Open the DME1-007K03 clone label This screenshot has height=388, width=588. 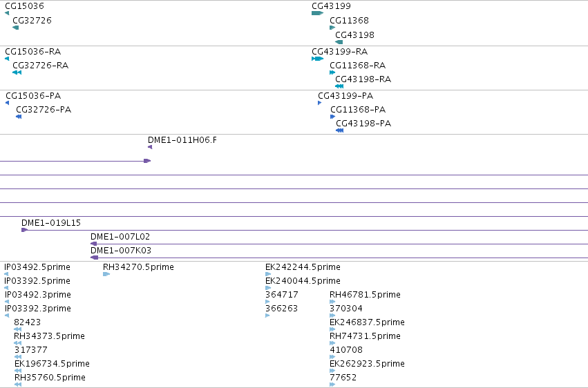coord(121,250)
